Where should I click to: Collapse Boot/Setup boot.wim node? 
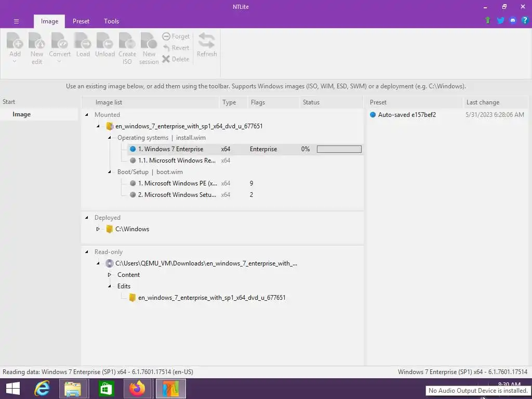[109, 172]
